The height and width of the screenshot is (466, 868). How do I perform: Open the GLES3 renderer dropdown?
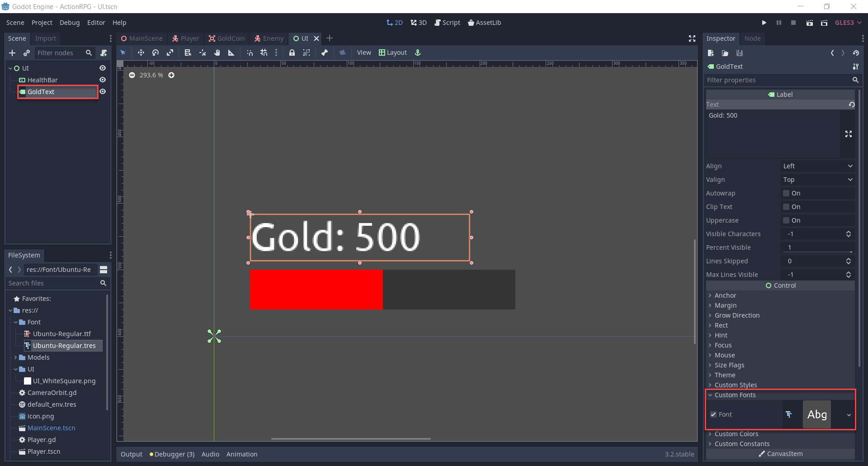click(848, 22)
